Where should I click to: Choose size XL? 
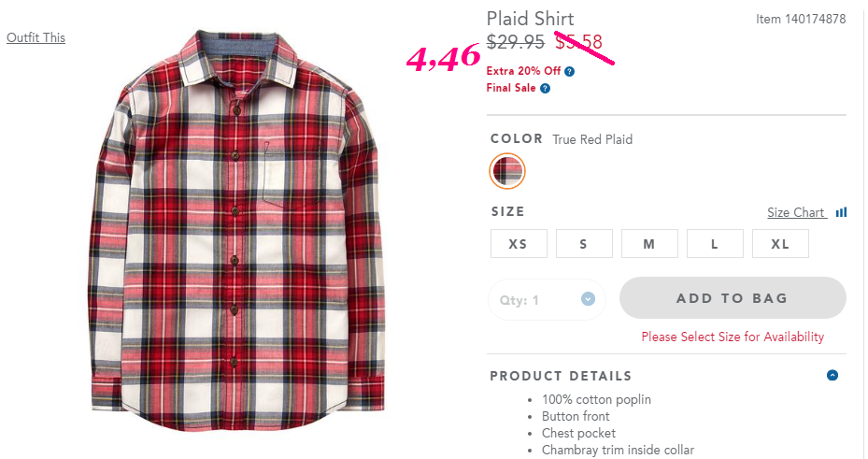tap(780, 244)
